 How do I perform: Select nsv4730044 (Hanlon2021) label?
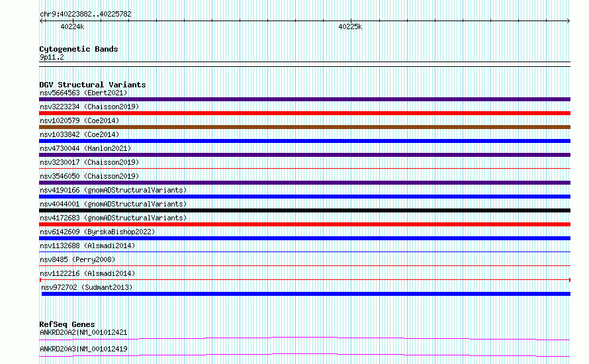coord(85,148)
